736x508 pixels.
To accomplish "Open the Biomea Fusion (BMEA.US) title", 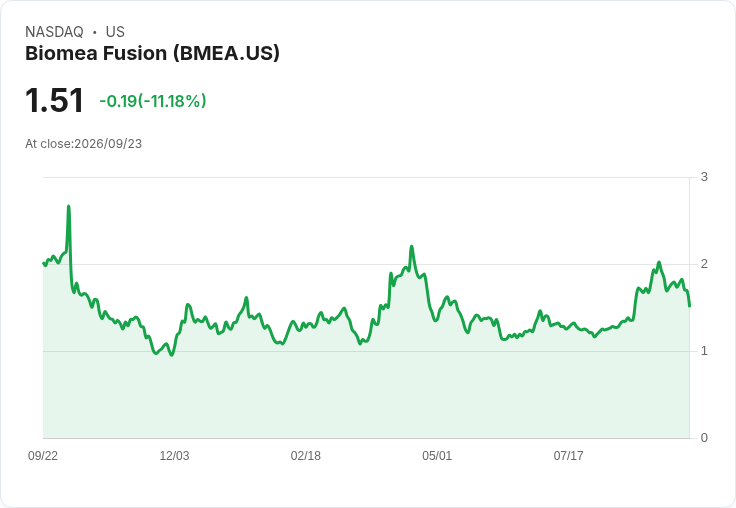I will tap(152, 53).
